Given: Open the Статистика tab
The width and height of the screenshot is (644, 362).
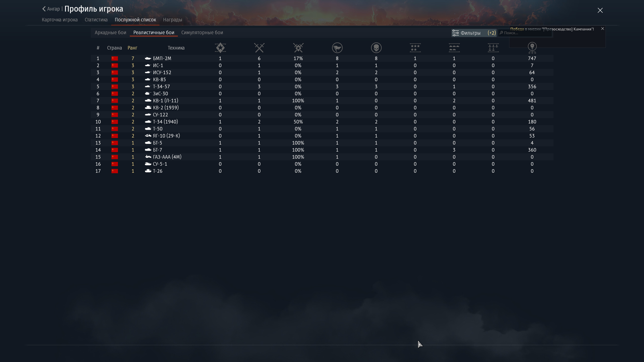Looking at the screenshot, I should click(96, 20).
